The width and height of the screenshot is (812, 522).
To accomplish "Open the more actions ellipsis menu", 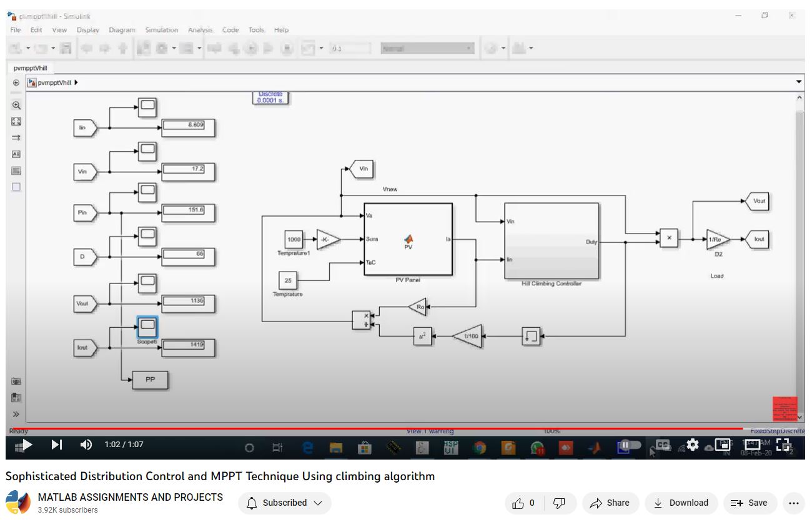I will (x=794, y=503).
